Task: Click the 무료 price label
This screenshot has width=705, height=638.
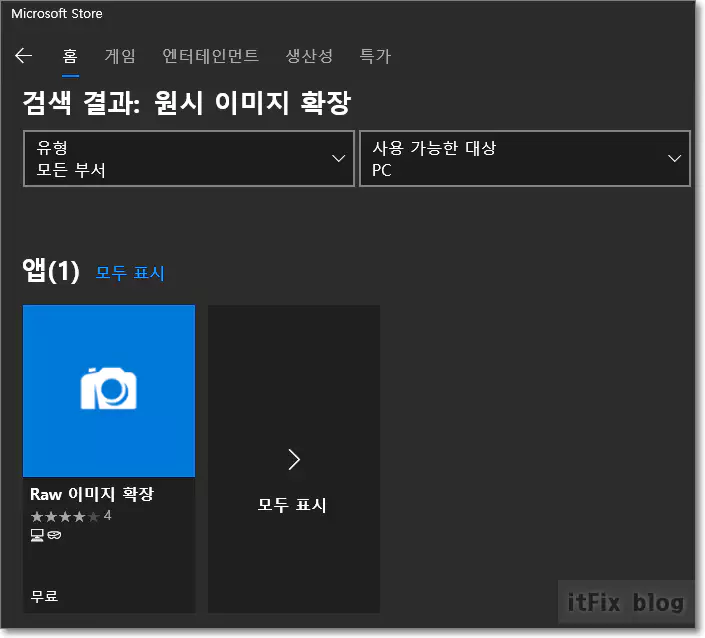Action: (44, 596)
